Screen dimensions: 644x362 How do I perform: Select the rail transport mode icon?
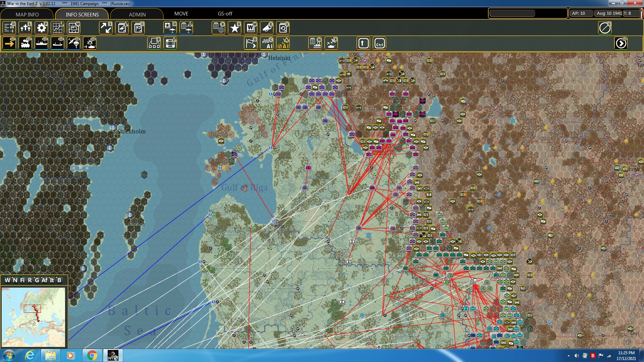click(x=25, y=44)
